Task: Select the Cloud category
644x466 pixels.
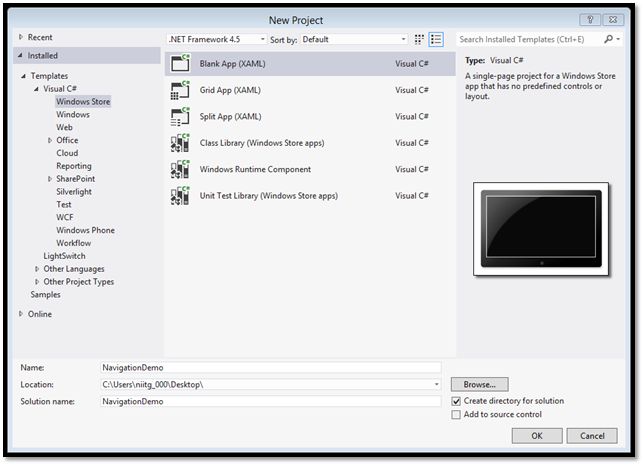Action: tap(67, 153)
